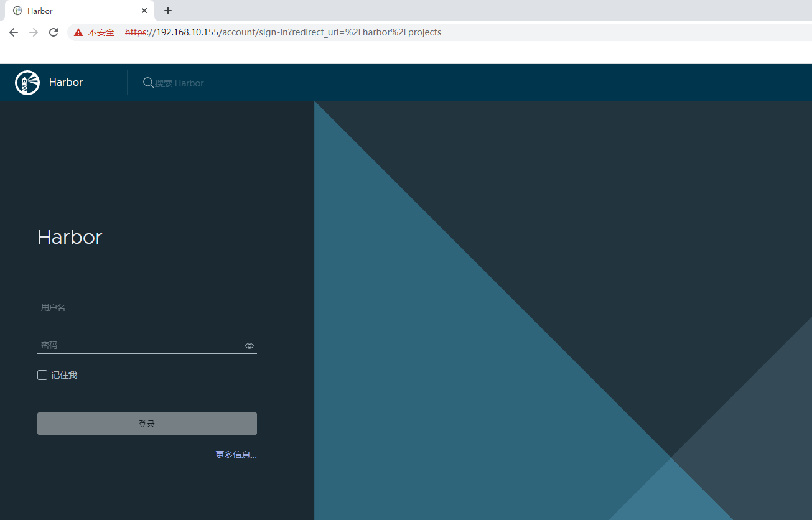The height and width of the screenshot is (520, 812).
Task: Click the 记住我 label text
Action: click(64, 375)
